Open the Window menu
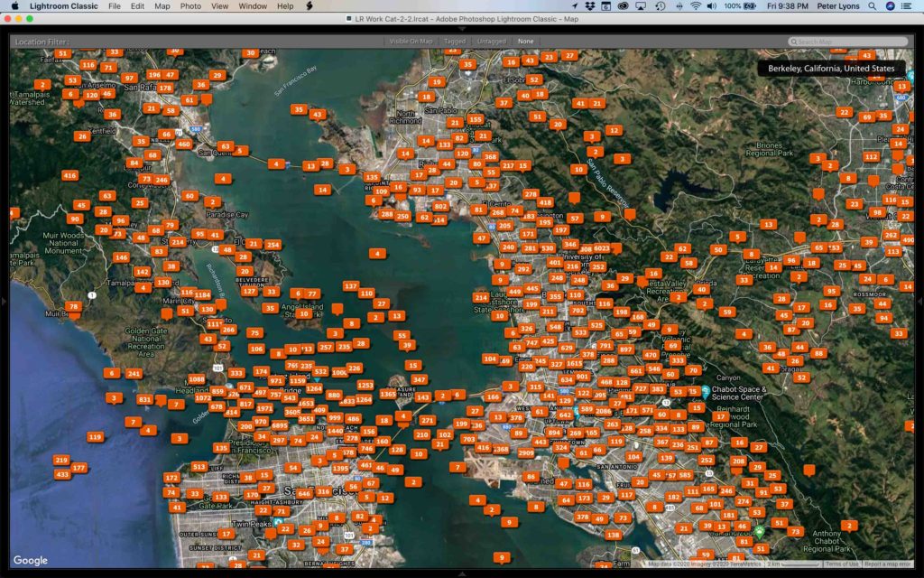The height and width of the screenshot is (578, 924). coord(253,6)
